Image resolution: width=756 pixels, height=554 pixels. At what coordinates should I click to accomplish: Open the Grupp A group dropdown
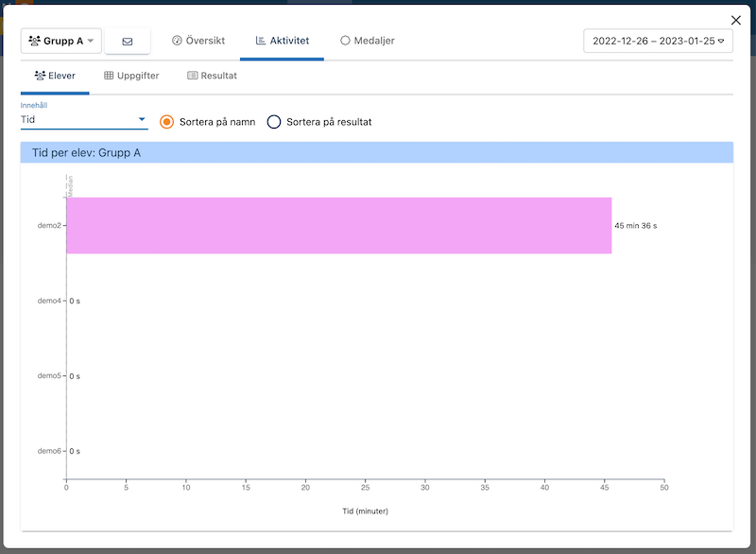click(61, 42)
